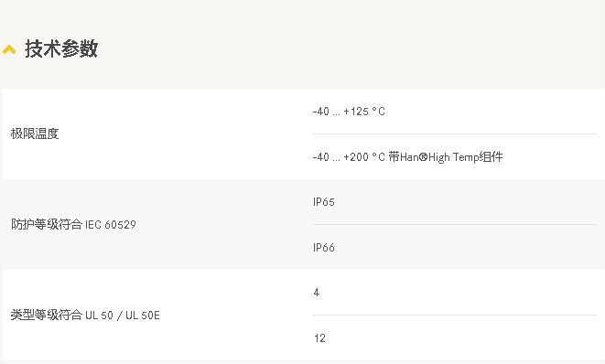The width and height of the screenshot is (605, 364).
Task: Click the divider line between 4 and 12
Action: click(x=455, y=315)
